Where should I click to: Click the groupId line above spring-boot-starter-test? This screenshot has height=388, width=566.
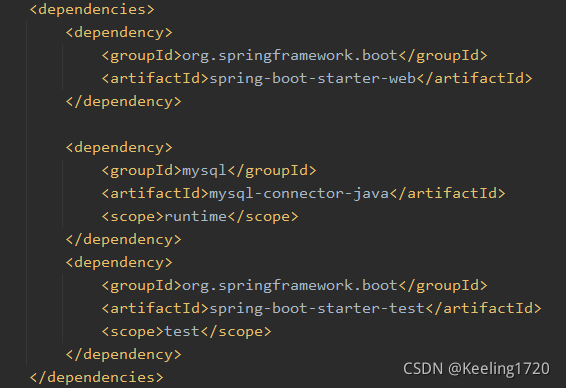click(294, 286)
